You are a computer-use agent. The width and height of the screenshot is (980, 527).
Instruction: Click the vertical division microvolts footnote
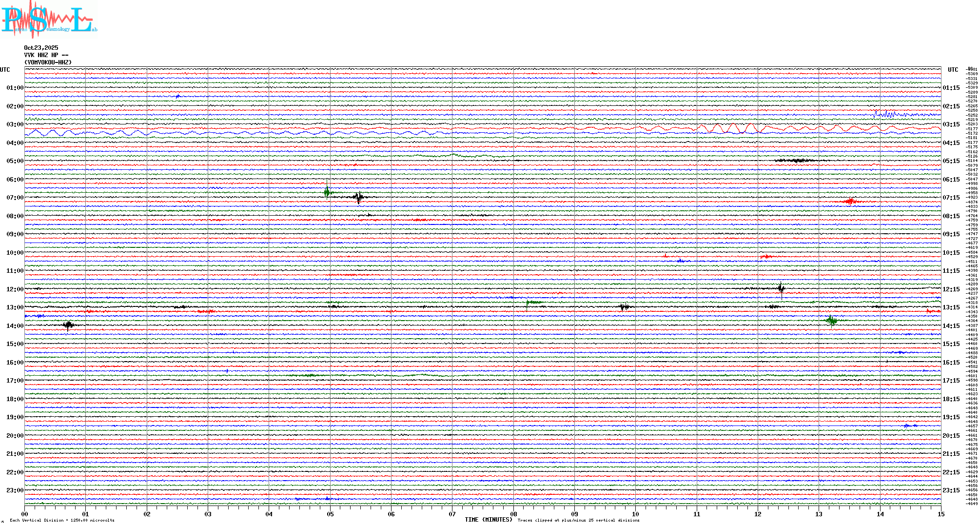62,520
